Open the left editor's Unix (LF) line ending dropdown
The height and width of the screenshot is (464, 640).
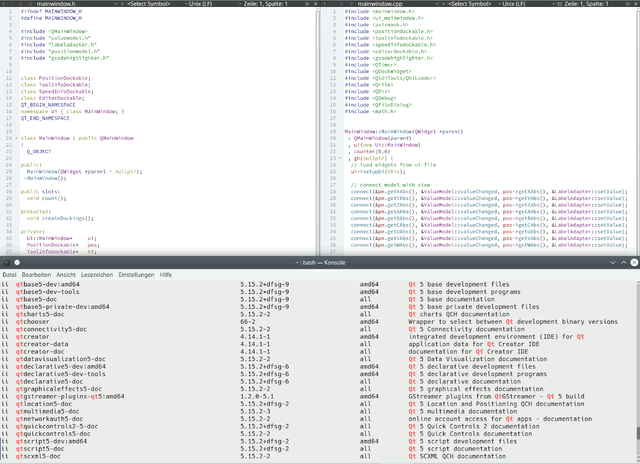(214, 4)
